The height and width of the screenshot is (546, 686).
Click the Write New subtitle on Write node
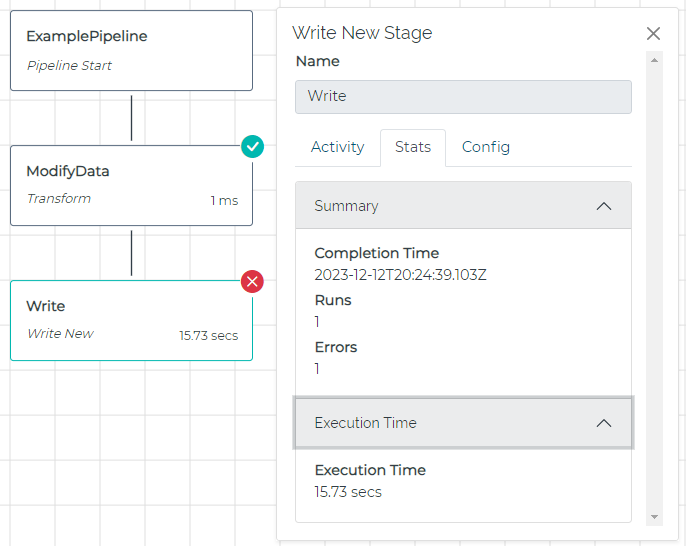60,333
